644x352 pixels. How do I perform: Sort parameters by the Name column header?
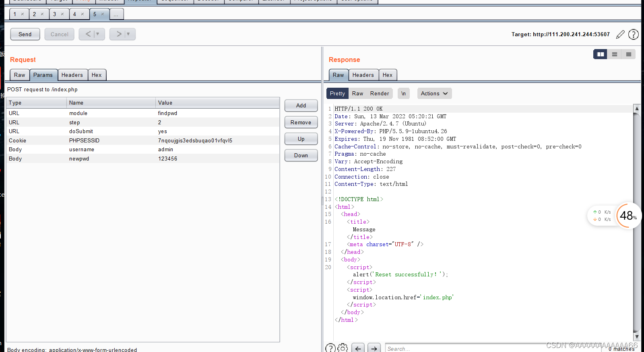[x=111, y=103]
